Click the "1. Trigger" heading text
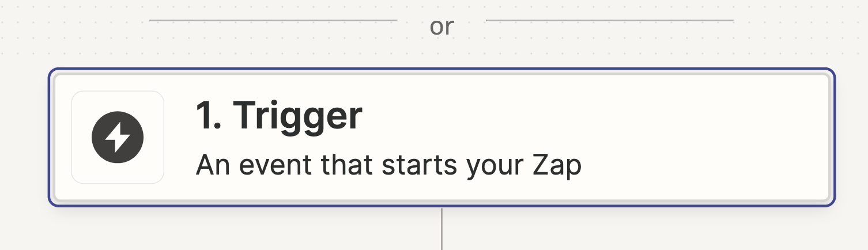This screenshot has height=250, width=868. coord(279,115)
